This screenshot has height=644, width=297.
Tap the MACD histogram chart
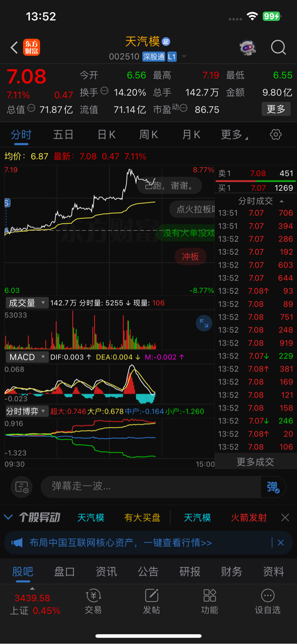(109, 384)
